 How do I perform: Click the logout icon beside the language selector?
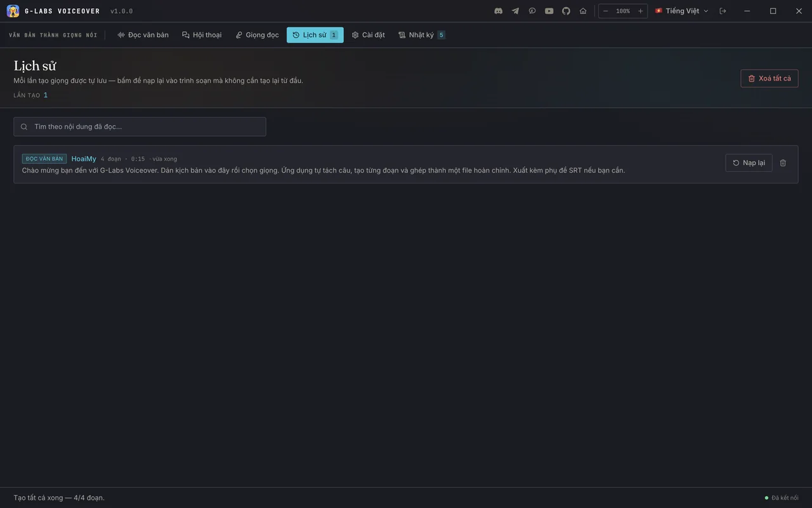click(x=723, y=11)
